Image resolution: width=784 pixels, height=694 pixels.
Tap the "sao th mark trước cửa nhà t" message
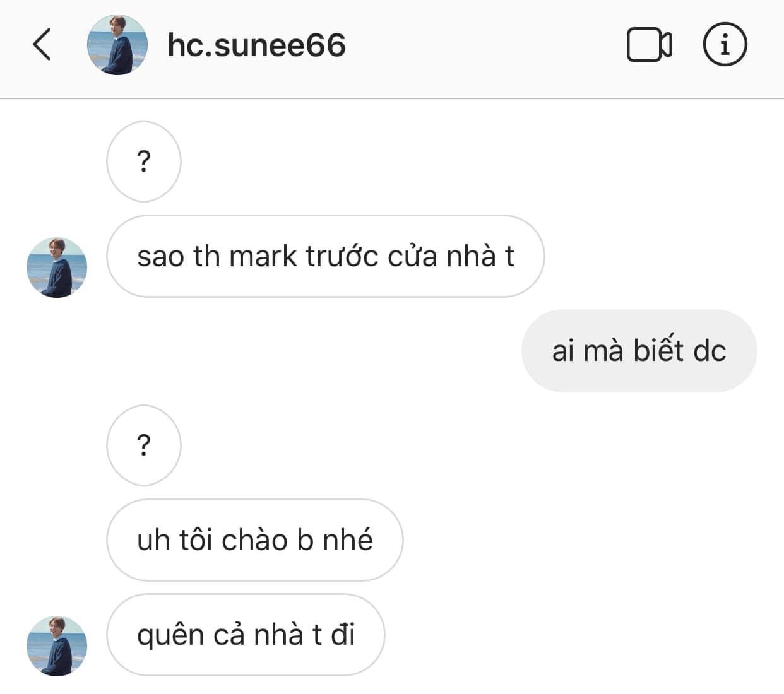tap(325, 256)
